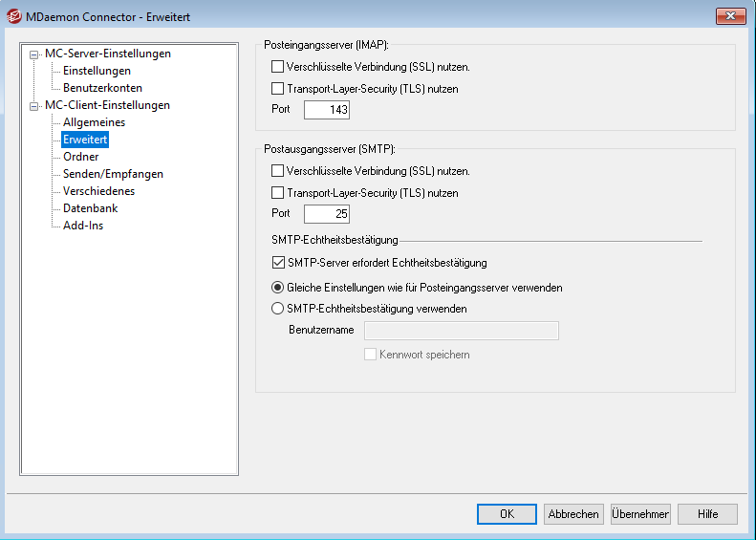The height and width of the screenshot is (540, 756).
Task: Click the IMAP port field showing 143
Action: pos(327,110)
